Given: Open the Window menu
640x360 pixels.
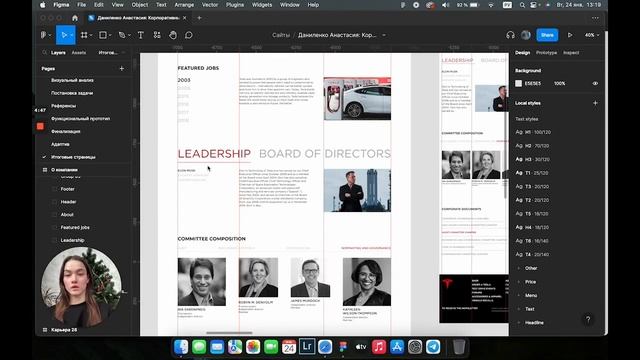Looking at the screenshot, I should point(289,5).
